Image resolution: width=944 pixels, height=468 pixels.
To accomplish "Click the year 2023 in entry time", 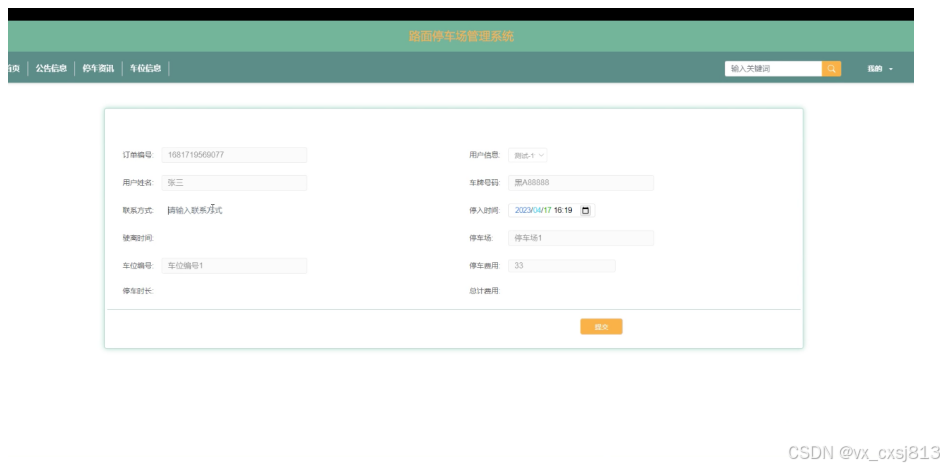I will (x=523, y=210).
